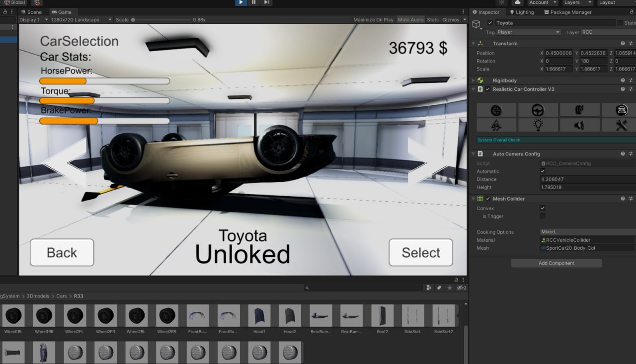Open the Tag dropdown showing Player

(x=529, y=32)
